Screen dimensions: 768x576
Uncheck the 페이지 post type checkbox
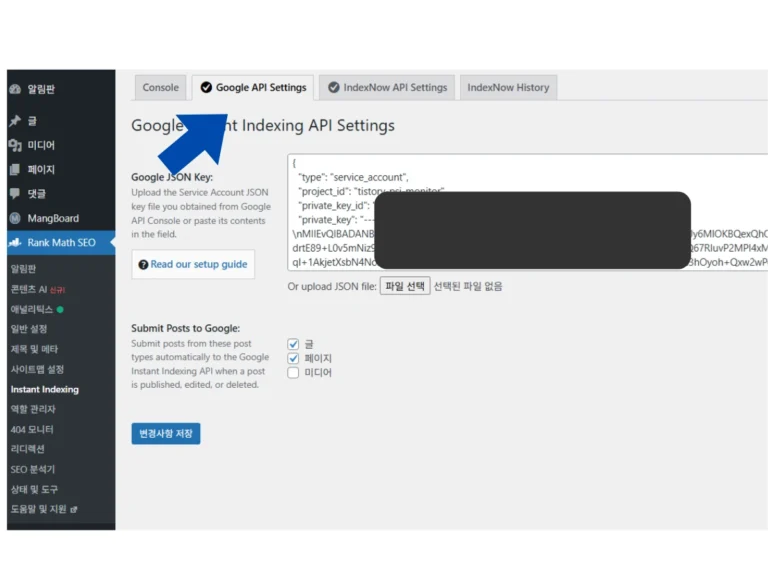tap(293, 358)
